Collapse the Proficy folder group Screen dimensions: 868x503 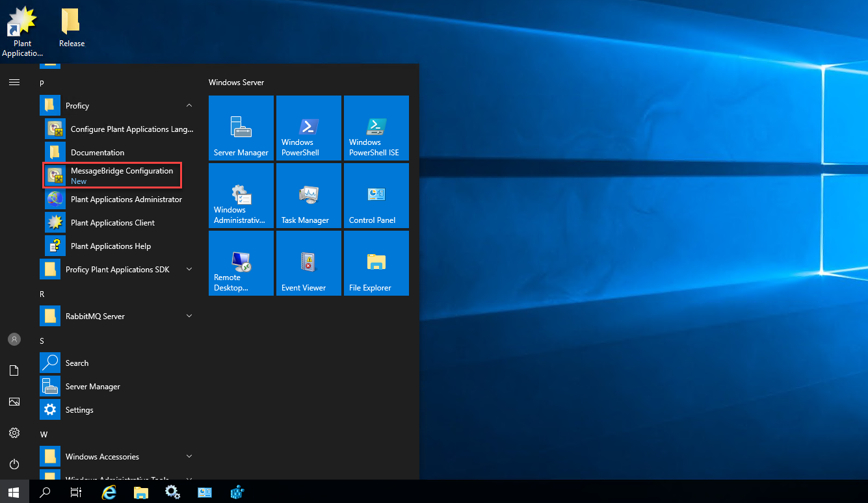(x=189, y=105)
